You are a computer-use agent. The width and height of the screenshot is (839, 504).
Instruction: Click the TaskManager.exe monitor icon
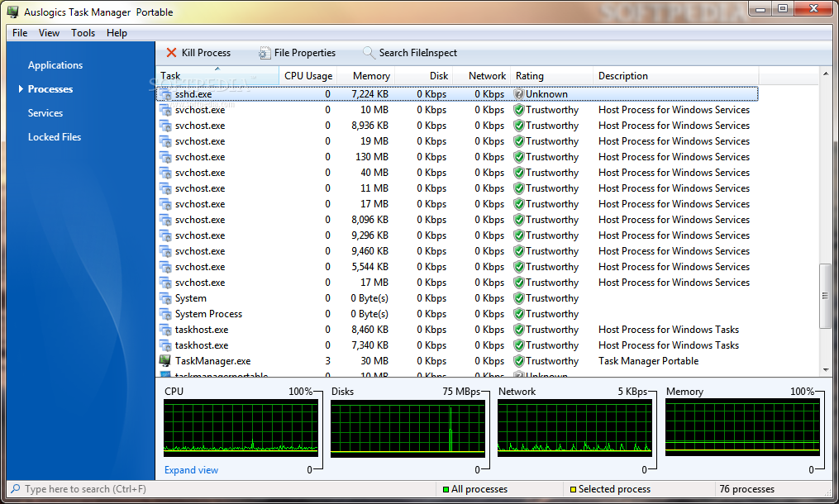click(166, 360)
